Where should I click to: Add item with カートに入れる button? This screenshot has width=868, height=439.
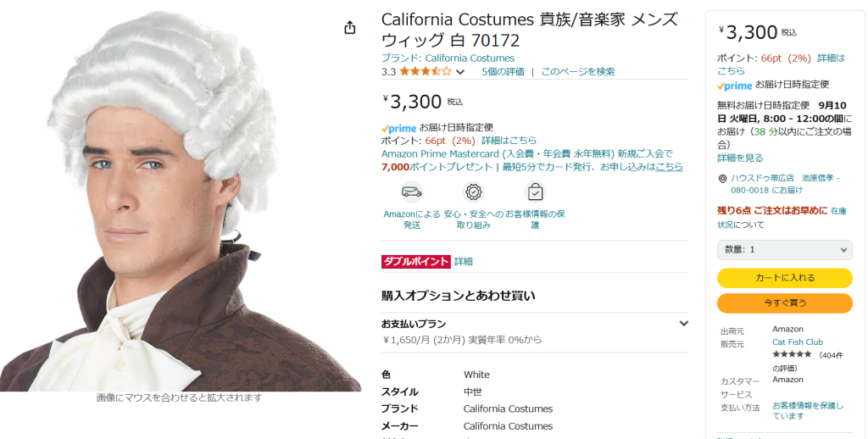pyautogui.click(x=784, y=278)
